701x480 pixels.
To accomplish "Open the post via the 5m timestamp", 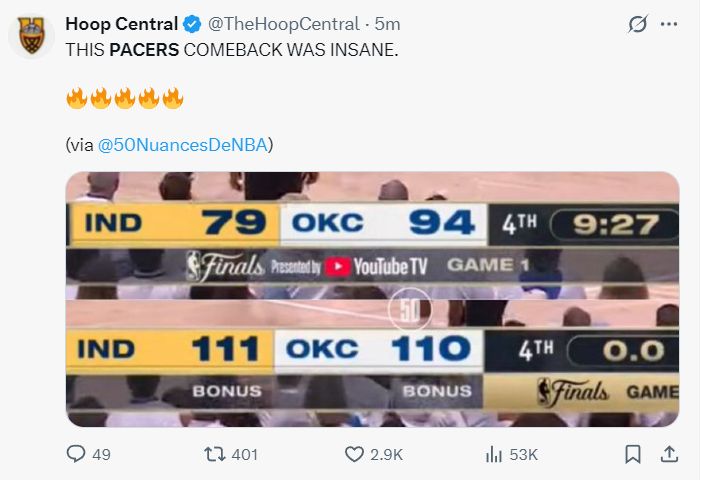I will [x=387, y=24].
